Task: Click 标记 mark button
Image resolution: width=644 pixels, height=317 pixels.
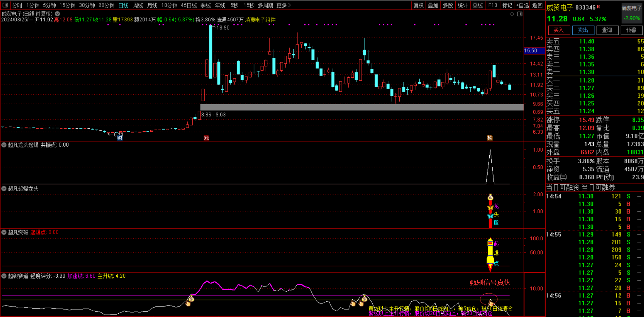Action: [x=507, y=5]
